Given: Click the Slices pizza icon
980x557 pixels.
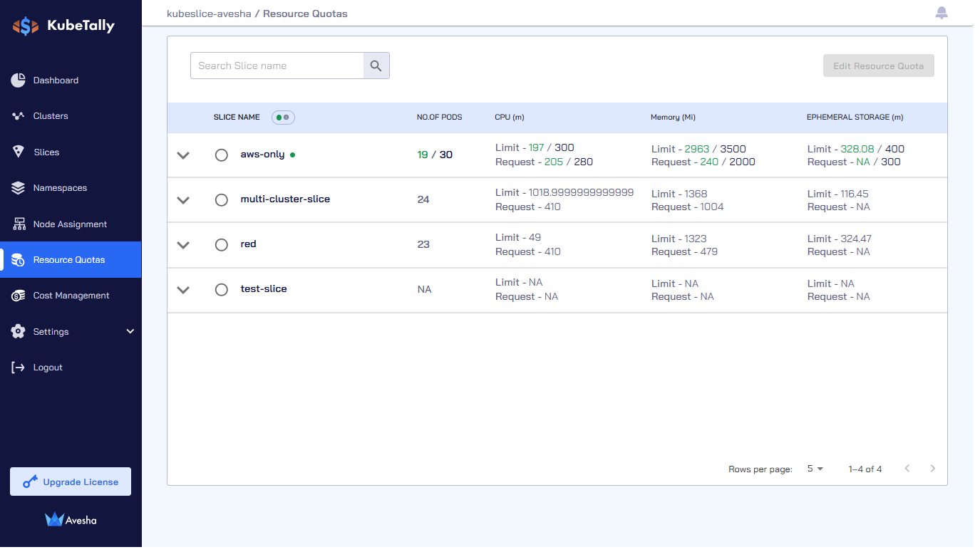Looking at the screenshot, I should (x=19, y=152).
